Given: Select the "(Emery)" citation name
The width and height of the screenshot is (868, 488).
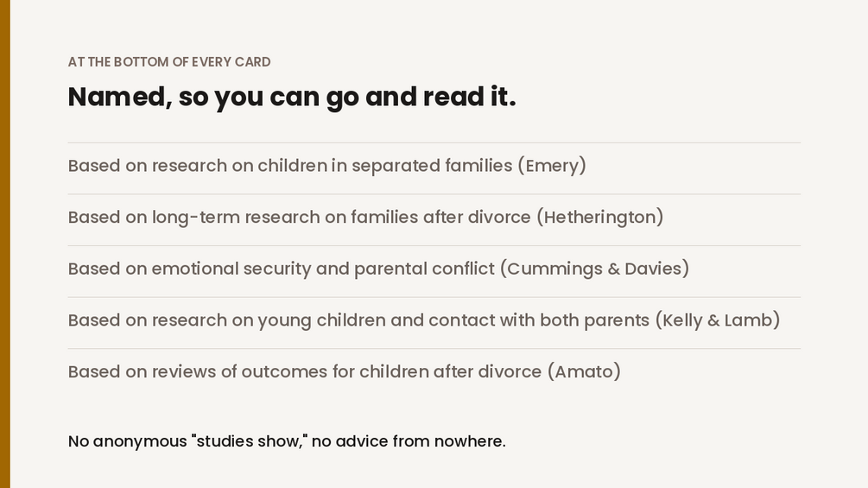Looking at the screenshot, I should coord(552,166).
